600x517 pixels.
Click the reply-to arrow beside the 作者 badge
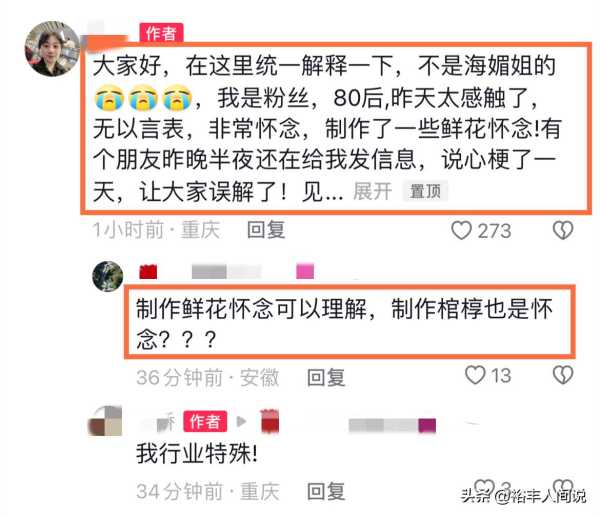tap(241, 422)
